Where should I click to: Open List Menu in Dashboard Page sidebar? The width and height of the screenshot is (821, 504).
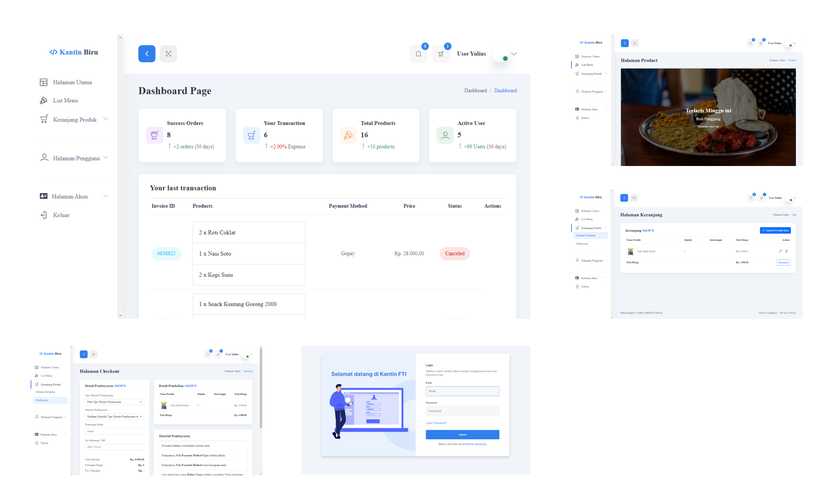point(65,101)
